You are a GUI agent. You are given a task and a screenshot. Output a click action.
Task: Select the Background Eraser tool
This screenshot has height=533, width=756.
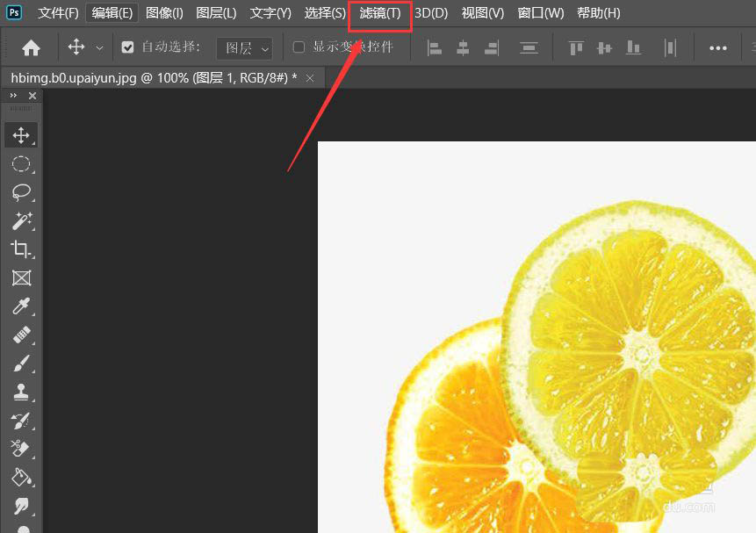[21, 449]
